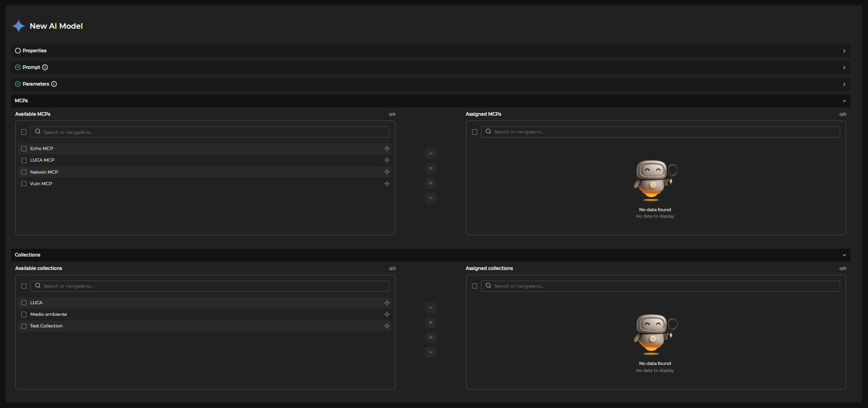Click double-left arrow to unassign collections
Screen dimensions: 868x408
pos(431,323)
